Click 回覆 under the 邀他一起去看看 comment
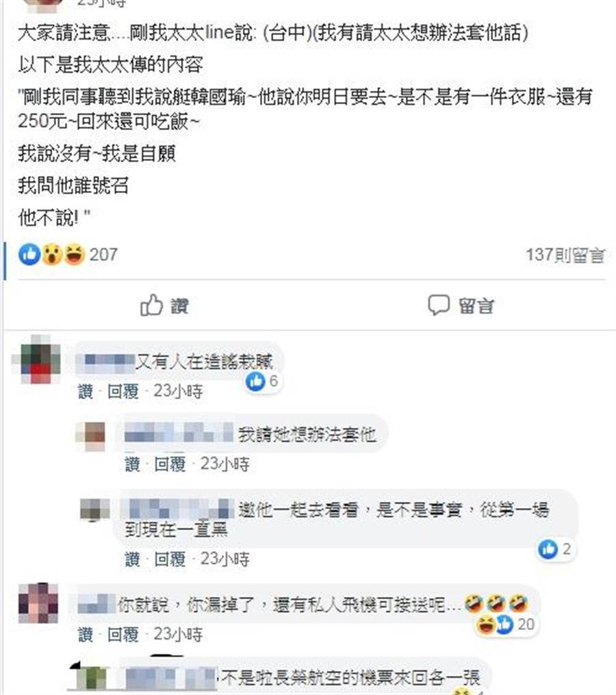This screenshot has width=616, height=695. 170,559
